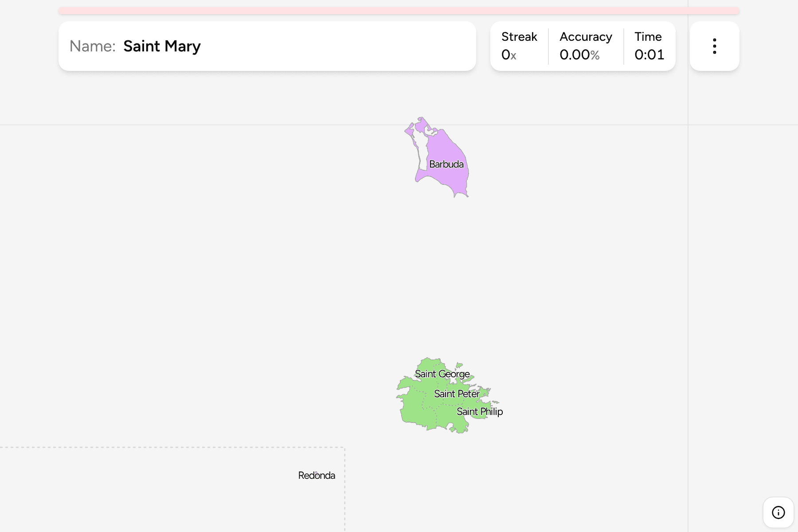Click the Saint Philip label on the map

(x=480, y=411)
